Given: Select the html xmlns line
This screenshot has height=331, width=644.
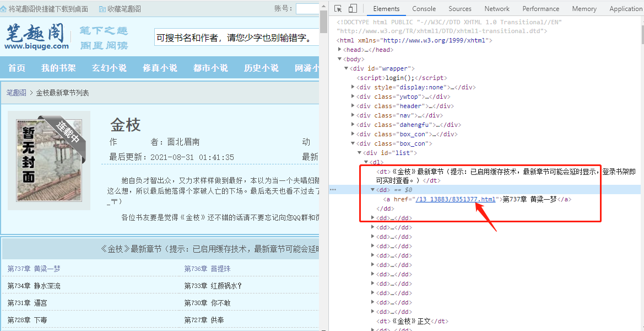Looking at the screenshot, I should (x=414, y=40).
